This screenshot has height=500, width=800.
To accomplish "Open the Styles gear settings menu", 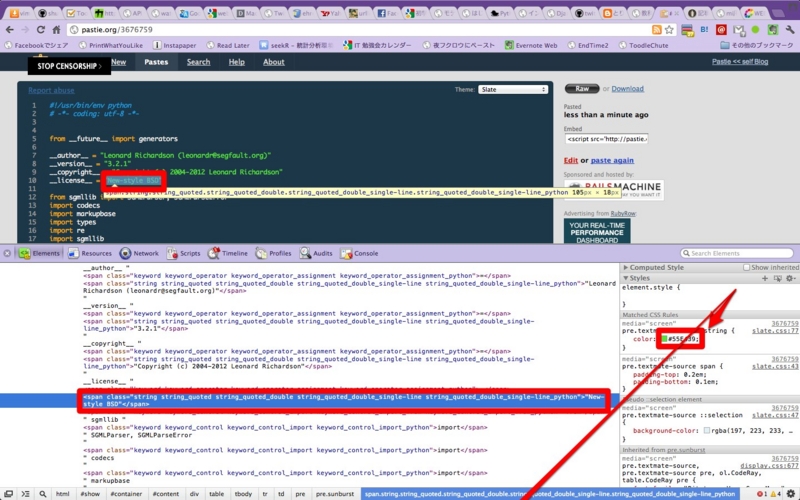I will pyautogui.click(x=791, y=278).
